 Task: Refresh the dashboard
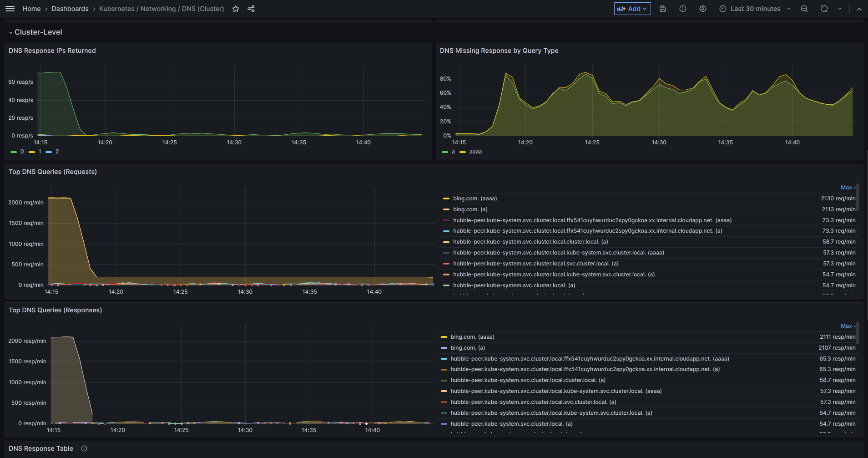[x=824, y=9]
